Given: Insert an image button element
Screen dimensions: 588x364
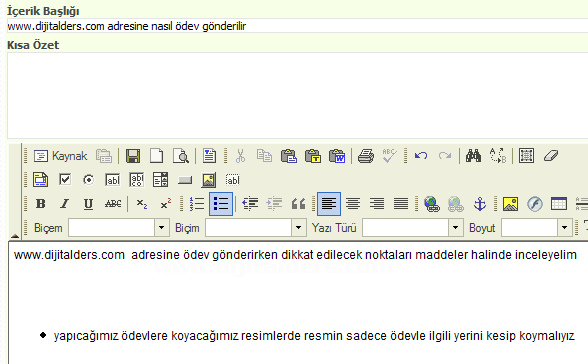Looking at the screenshot, I should pos(209,180).
